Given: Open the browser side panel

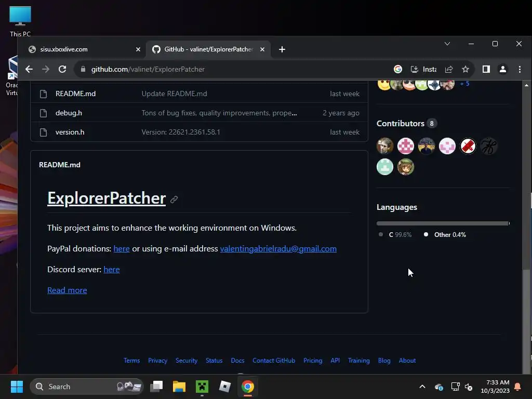Looking at the screenshot, I should pyautogui.click(x=486, y=69).
